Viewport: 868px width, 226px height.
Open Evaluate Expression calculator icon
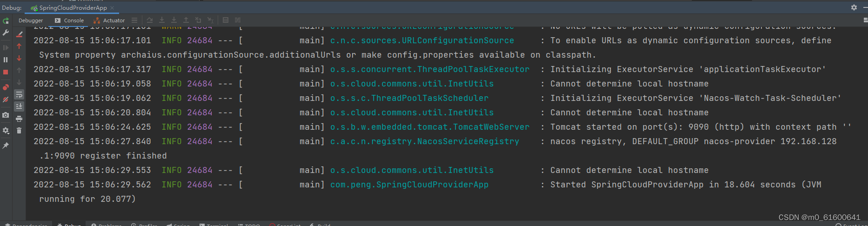(226, 20)
